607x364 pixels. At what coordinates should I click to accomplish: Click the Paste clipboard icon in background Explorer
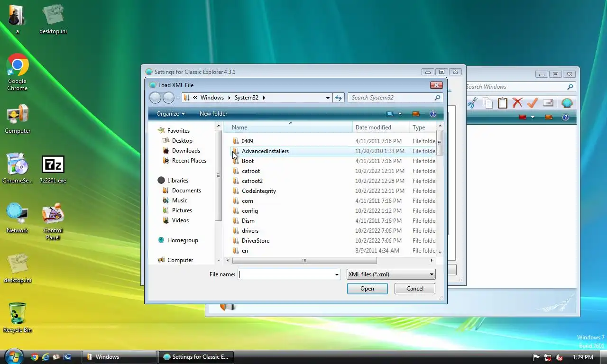(x=503, y=103)
